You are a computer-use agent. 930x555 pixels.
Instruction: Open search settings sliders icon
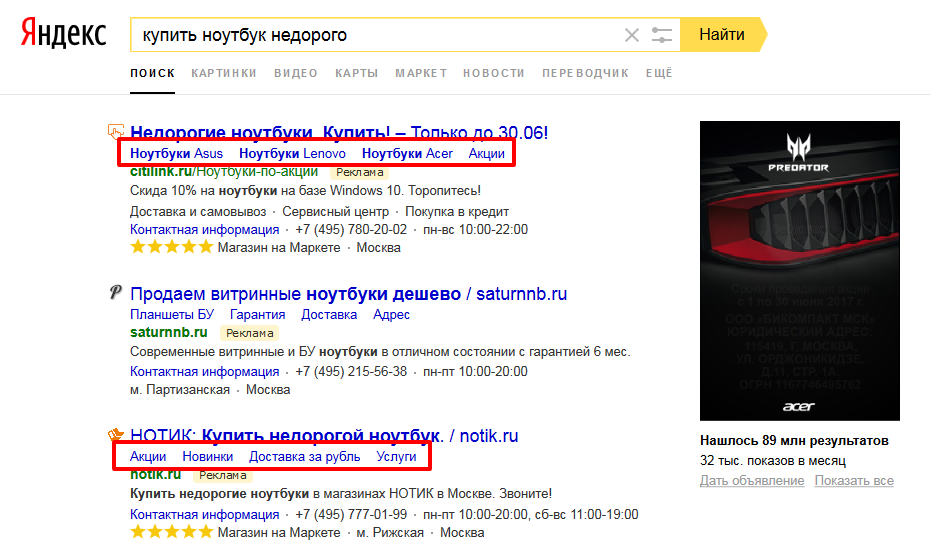(661, 35)
